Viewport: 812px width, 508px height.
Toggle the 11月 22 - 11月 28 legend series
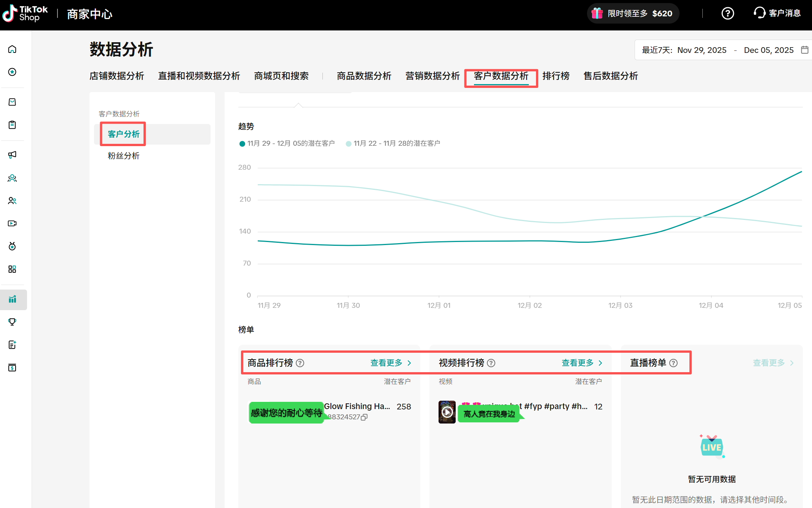pyautogui.click(x=393, y=143)
